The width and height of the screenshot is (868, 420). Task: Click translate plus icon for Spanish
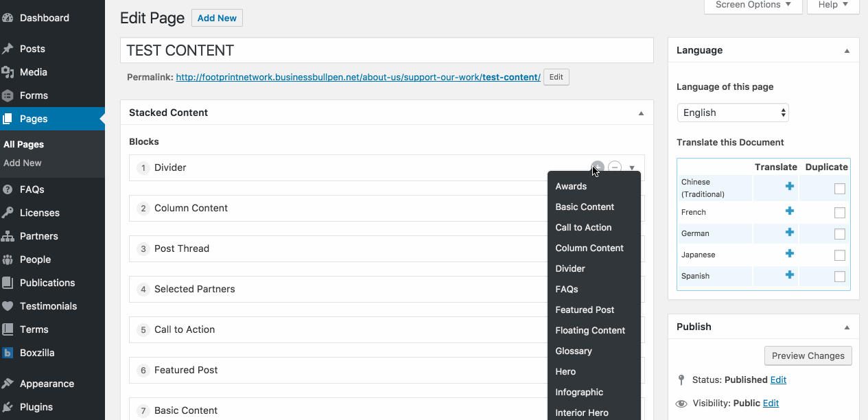point(790,275)
